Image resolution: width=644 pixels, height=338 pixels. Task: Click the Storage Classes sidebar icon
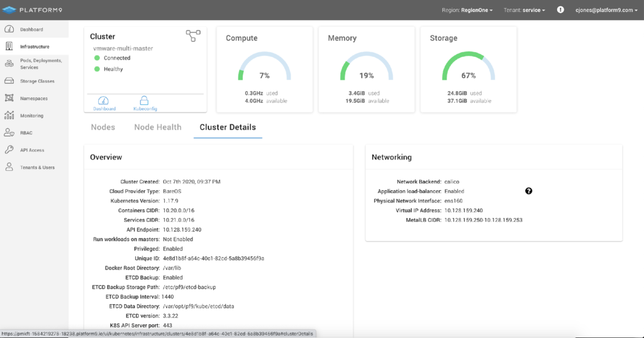(9, 81)
